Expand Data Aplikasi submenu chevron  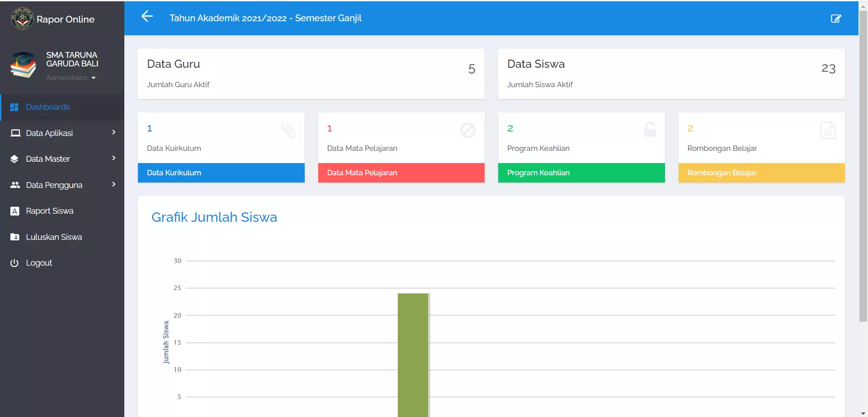point(114,132)
